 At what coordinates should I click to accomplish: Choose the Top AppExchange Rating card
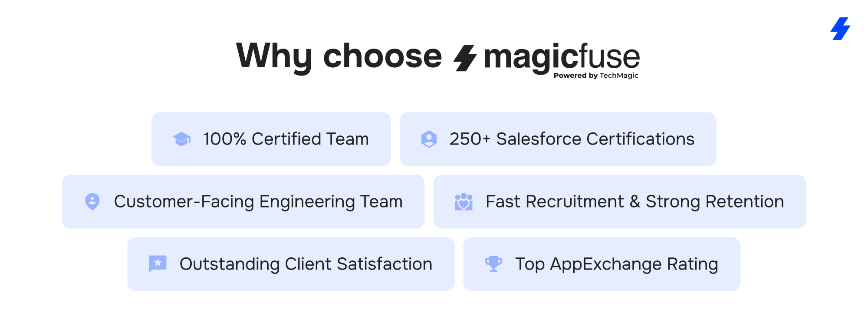602,264
